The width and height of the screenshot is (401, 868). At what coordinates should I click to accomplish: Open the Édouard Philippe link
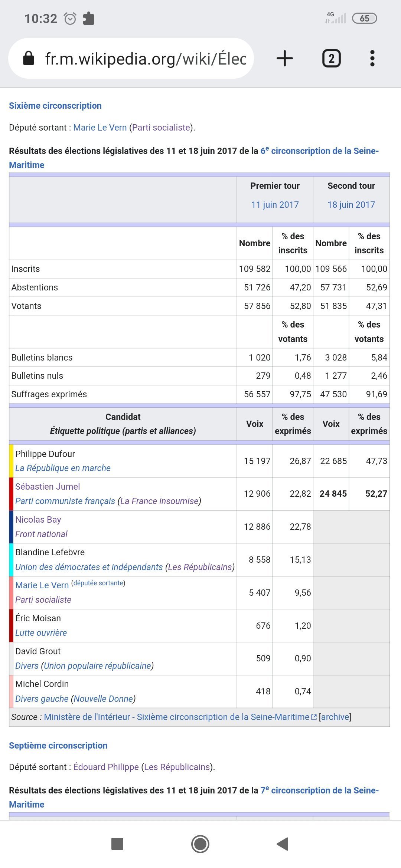[106, 767]
